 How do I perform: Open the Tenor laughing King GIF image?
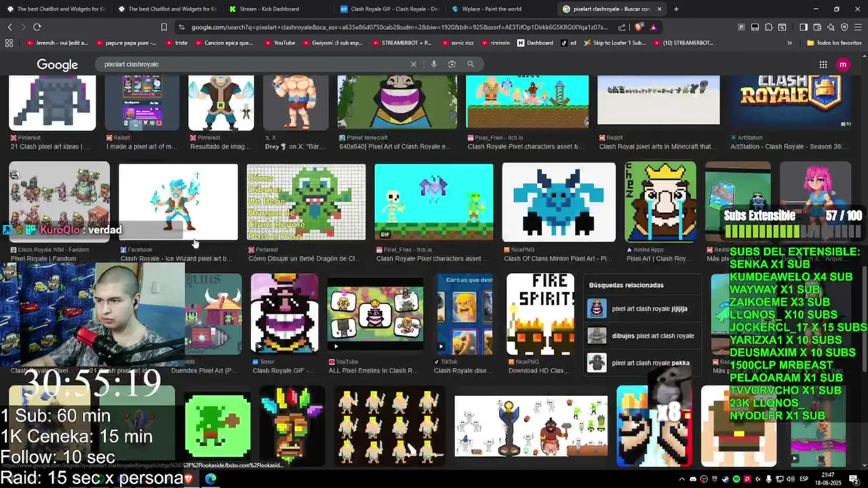[284, 314]
